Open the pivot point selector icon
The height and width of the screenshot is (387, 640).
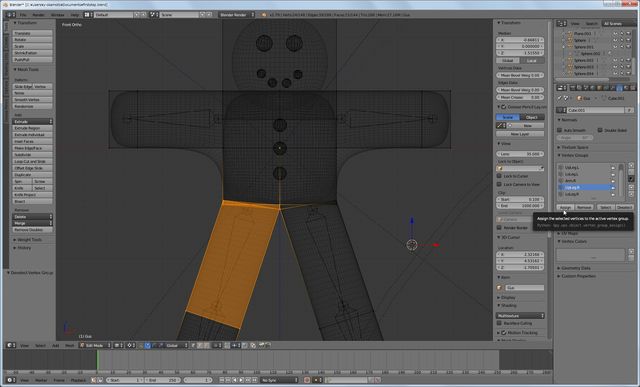click(131, 345)
